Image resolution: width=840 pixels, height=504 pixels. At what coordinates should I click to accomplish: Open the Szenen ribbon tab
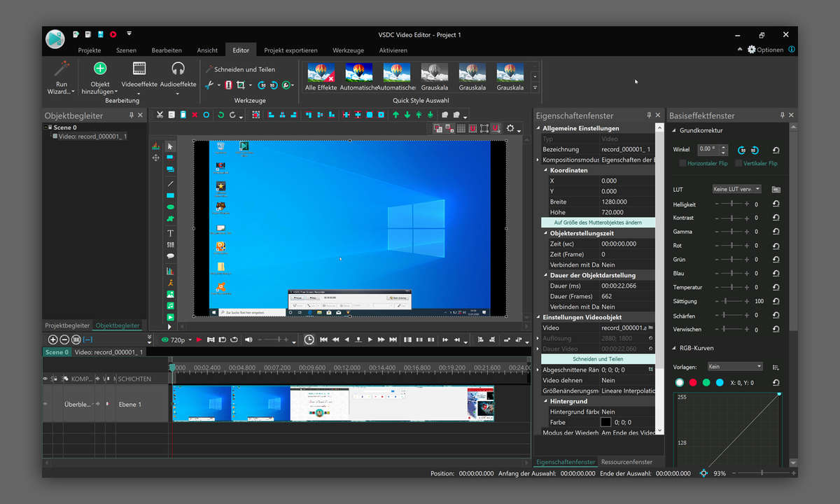point(127,50)
